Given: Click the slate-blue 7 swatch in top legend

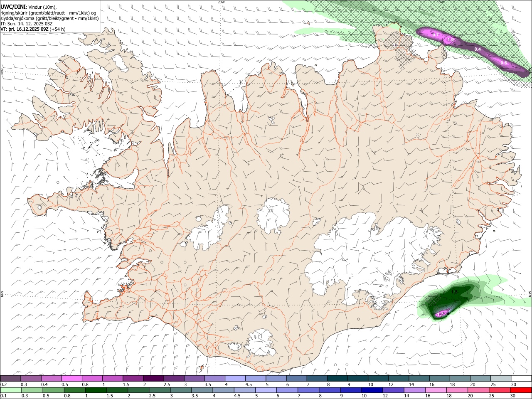Looking at the screenshot, I should tap(317, 379).
